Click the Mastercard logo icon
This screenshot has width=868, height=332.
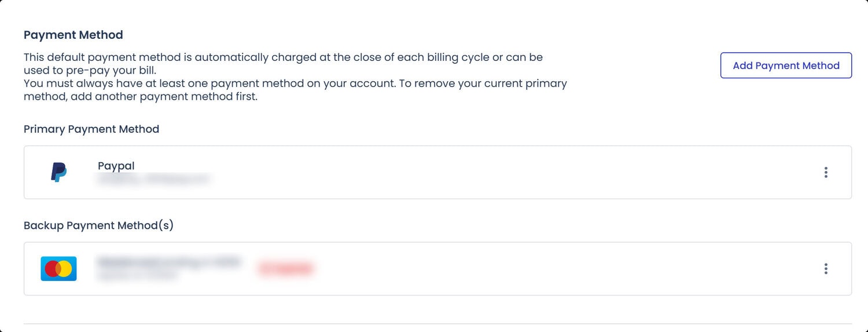(58, 269)
